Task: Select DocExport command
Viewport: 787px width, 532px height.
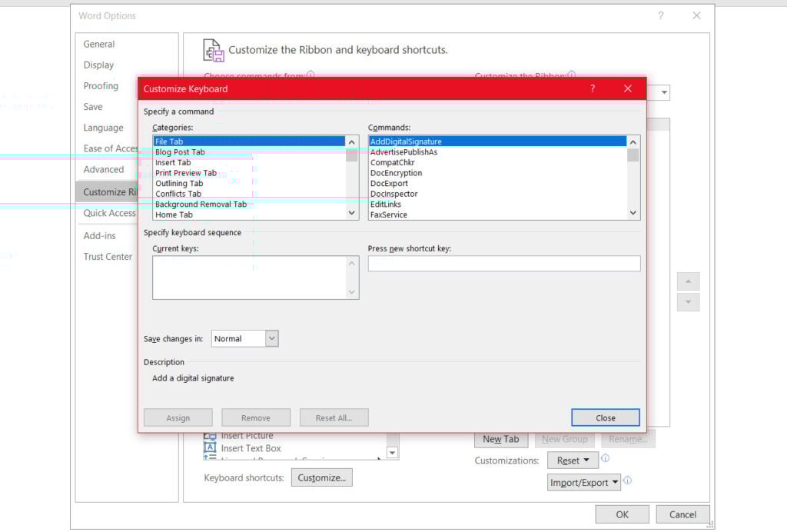Action: 498,184
